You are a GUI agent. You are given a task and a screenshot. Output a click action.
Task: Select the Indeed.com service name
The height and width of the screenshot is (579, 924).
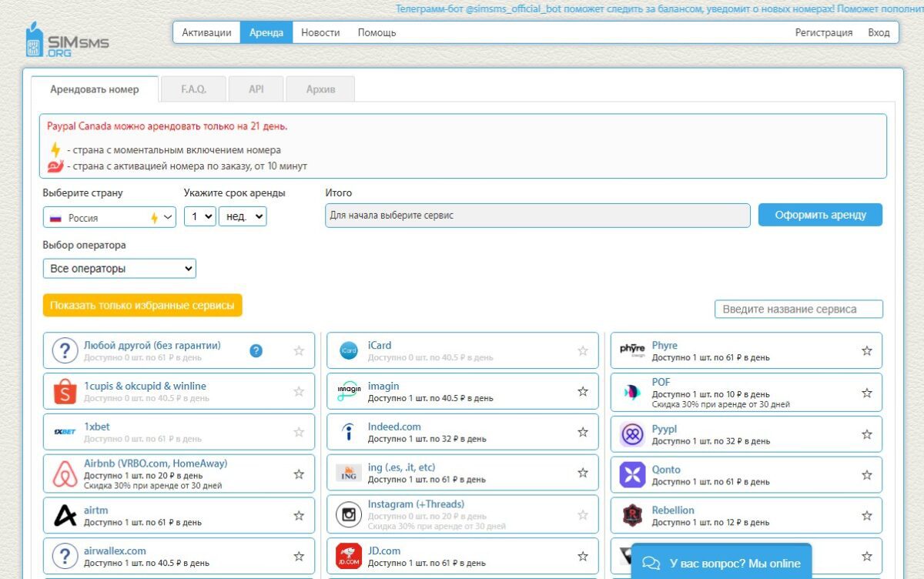point(394,427)
